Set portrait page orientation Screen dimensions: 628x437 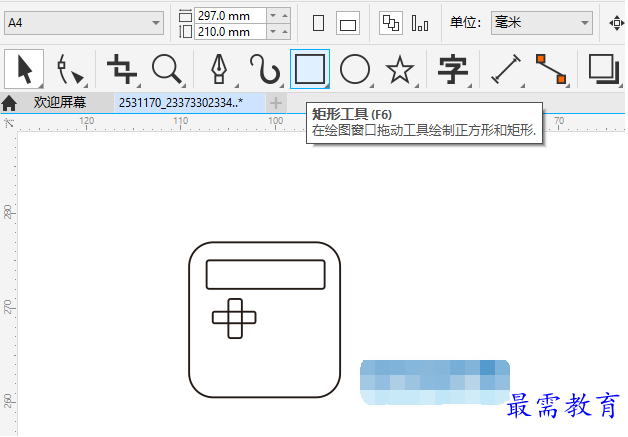click(x=318, y=23)
